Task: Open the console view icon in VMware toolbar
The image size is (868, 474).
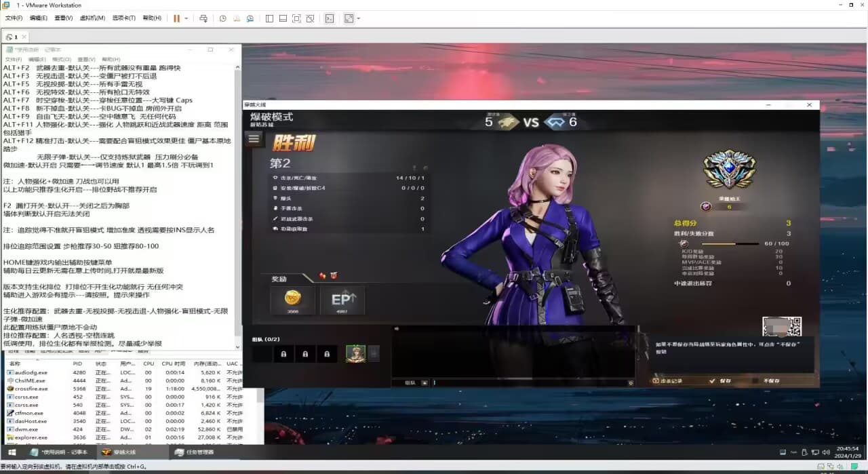Action: (x=330, y=18)
